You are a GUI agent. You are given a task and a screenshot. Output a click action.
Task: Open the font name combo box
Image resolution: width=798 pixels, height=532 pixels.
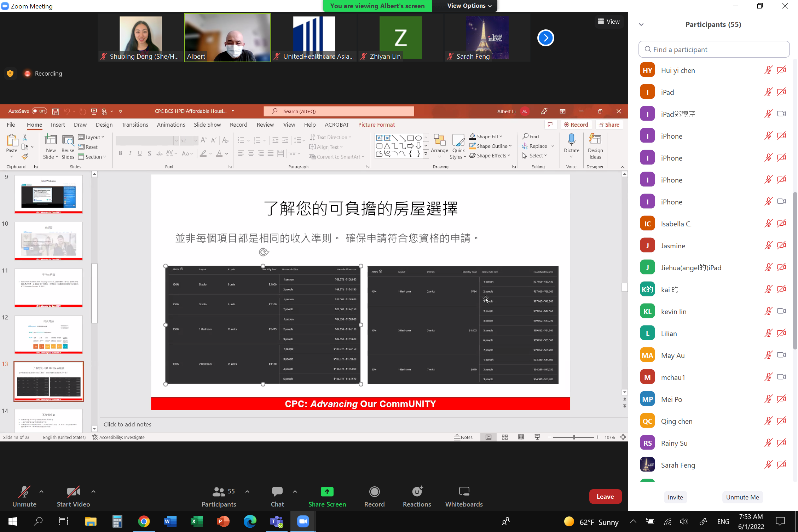point(147,140)
